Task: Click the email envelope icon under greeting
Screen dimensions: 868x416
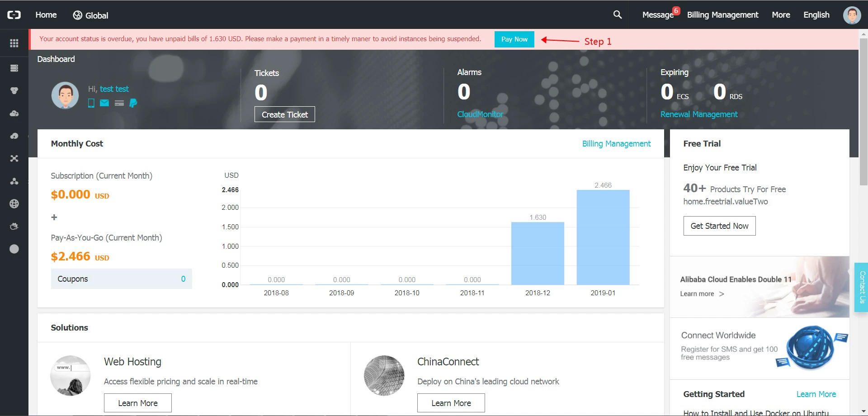Action: [104, 103]
